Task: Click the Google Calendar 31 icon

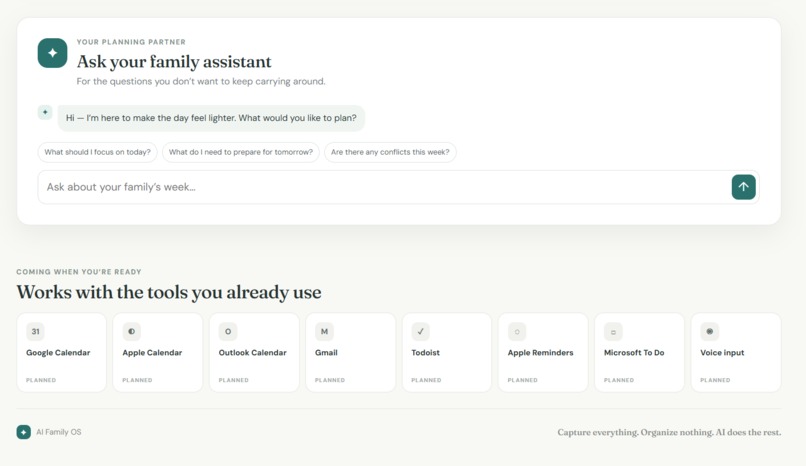Action: (35, 331)
